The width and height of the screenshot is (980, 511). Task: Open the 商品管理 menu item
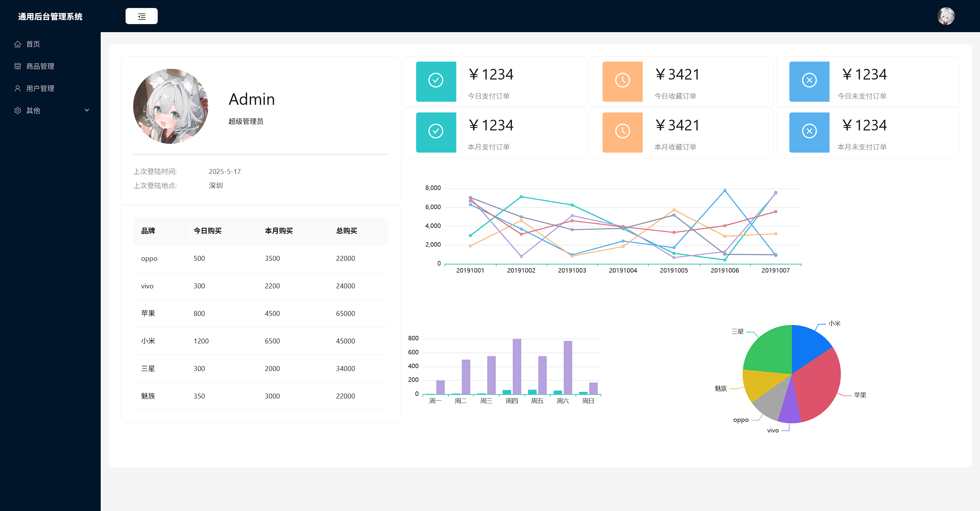40,66
